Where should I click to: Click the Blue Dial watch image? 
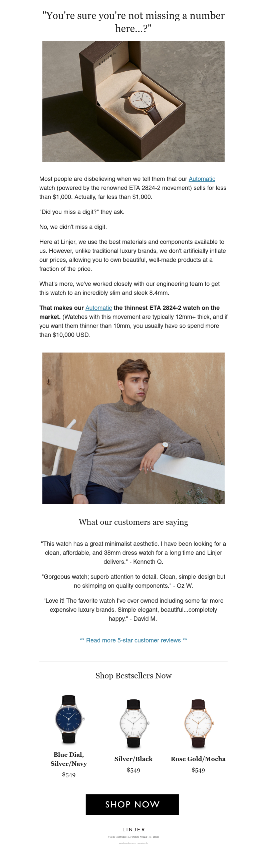point(69,719)
